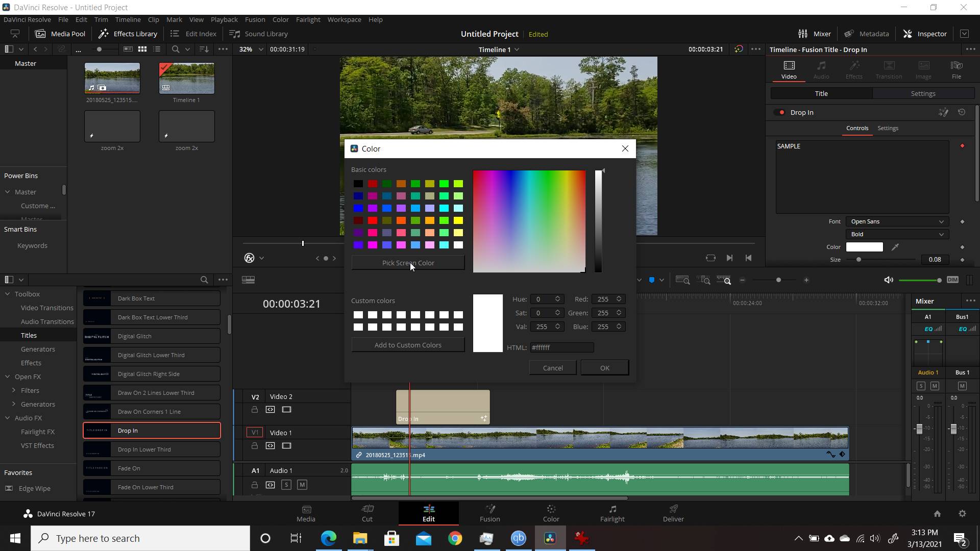The height and width of the screenshot is (551, 980).
Task: Jump to next clip in viewer
Action: click(x=729, y=258)
